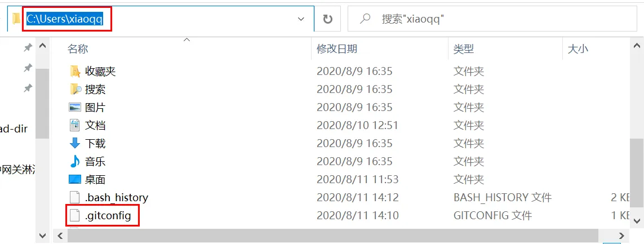Open the address bar history dropdown

click(x=301, y=19)
